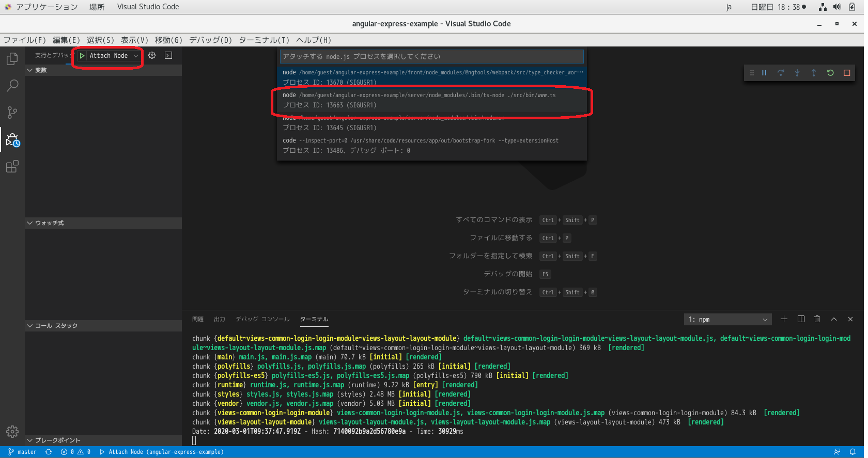Collapse the 変数 section
868x458 pixels.
coord(103,70)
